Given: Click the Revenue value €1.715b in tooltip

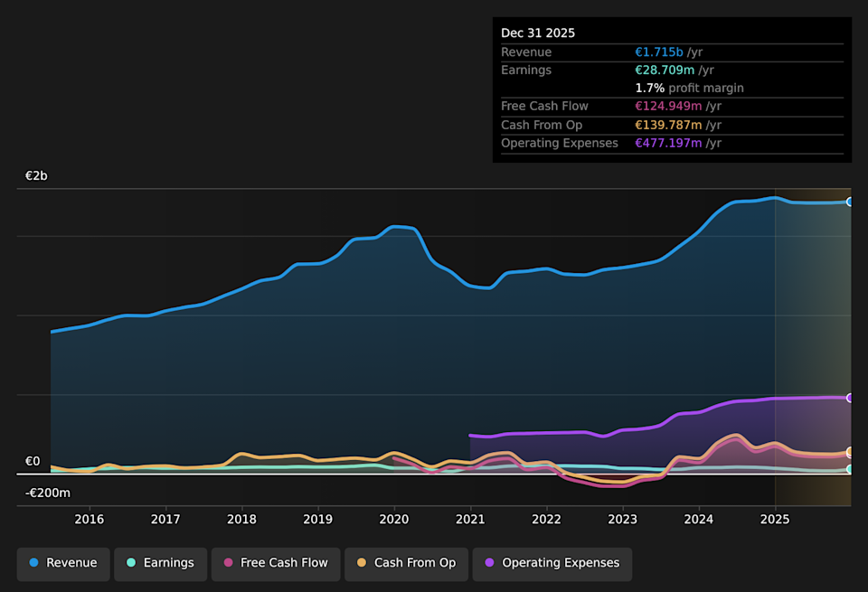Looking at the screenshot, I should click(x=658, y=52).
